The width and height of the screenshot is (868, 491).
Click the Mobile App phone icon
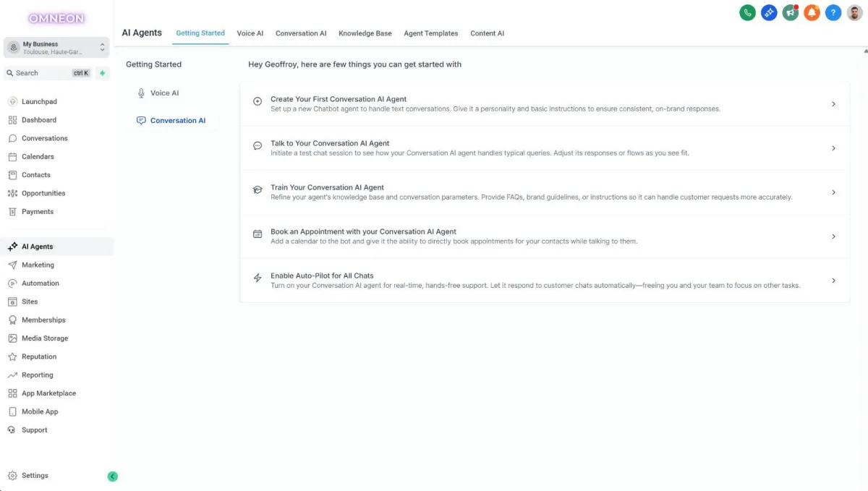12,411
